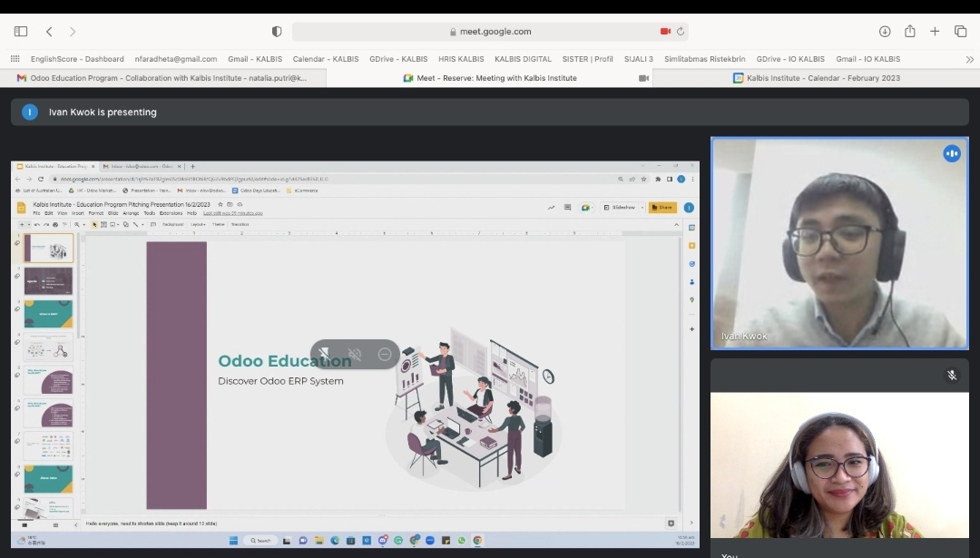
Task: Switch to the Meet - Reserve meeting tab
Action: pyautogui.click(x=489, y=78)
